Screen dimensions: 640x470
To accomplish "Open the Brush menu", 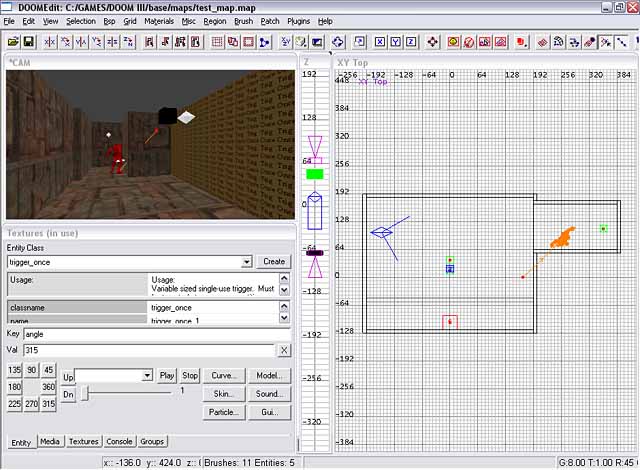I will pos(243,21).
